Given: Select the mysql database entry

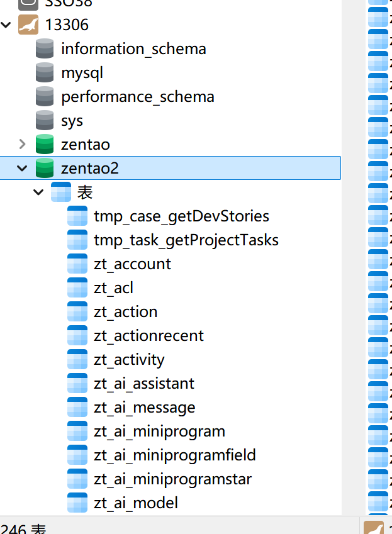Looking at the screenshot, I should click(82, 73).
